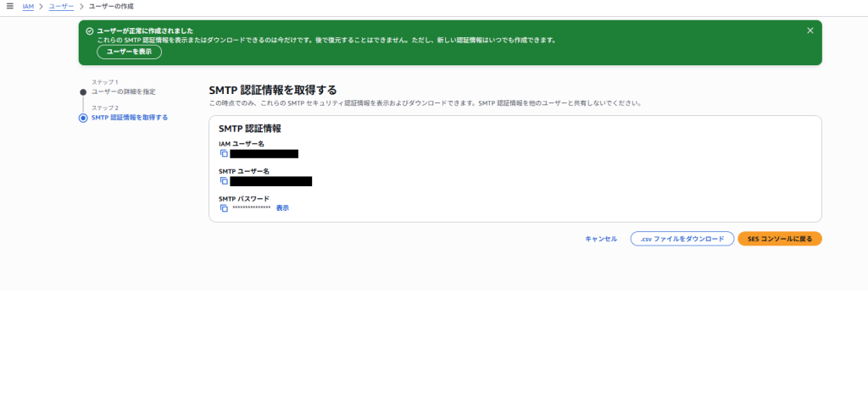Dismiss the green success banner

click(810, 30)
